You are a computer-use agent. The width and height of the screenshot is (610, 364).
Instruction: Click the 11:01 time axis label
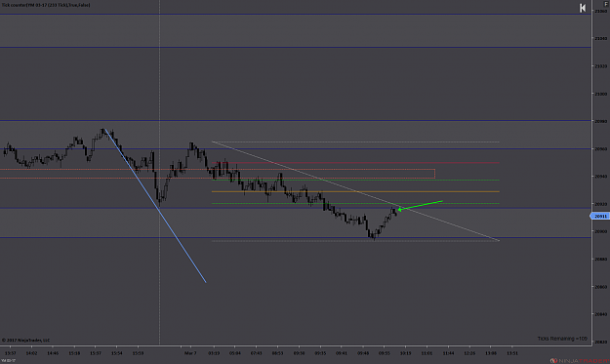click(x=427, y=353)
